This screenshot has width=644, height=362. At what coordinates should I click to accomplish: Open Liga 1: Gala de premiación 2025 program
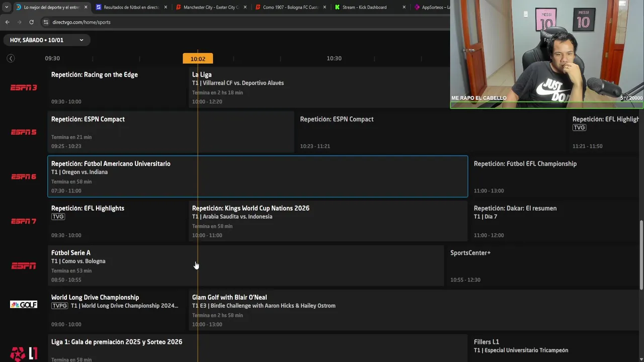coord(258,348)
